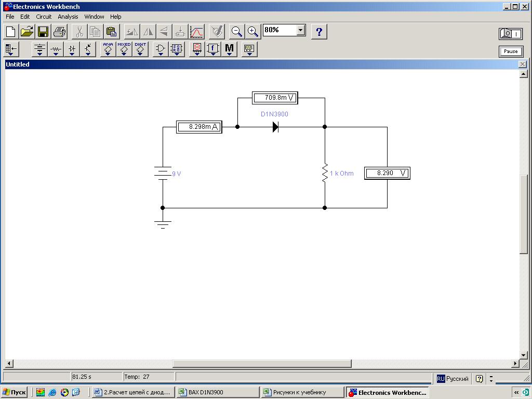Open the Transistors parts bin
This screenshot has height=399, width=532.
(88, 49)
